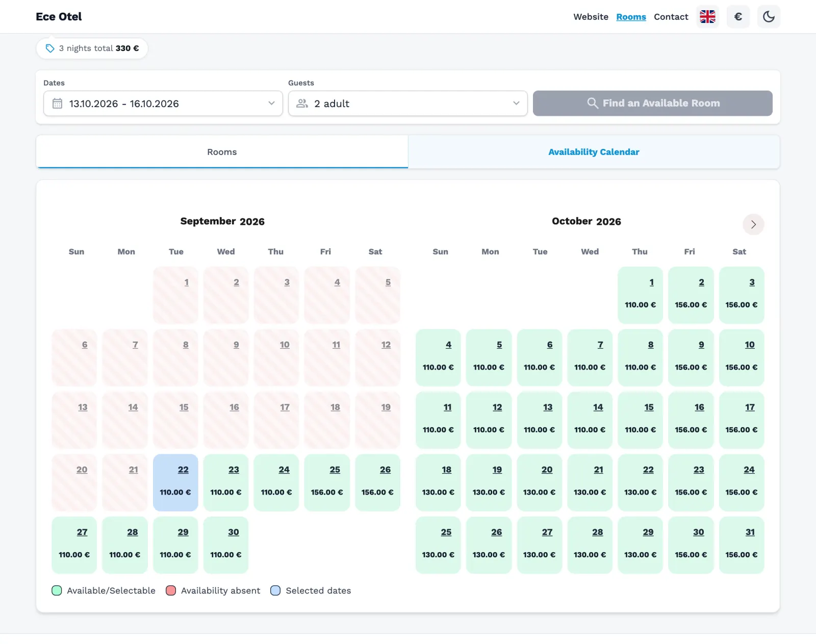816x644 pixels.
Task: Open the UK flag language selector
Action: 707,17
